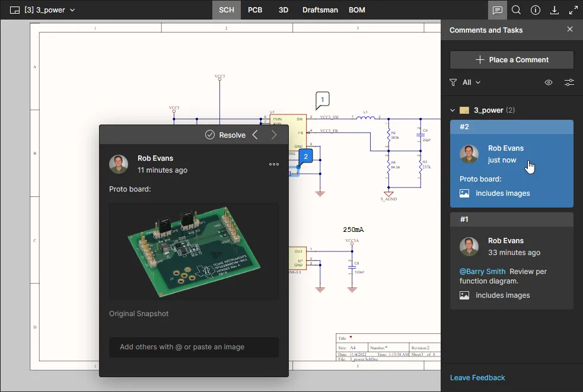Select comment marker 2 on schematic

pyautogui.click(x=305, y=157)
